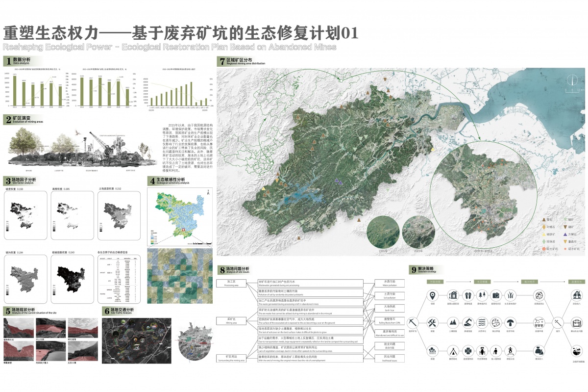The width and height of the screenshot is (588, 392).
Task: Click the skateboarder icon
Action: [511, 351]
